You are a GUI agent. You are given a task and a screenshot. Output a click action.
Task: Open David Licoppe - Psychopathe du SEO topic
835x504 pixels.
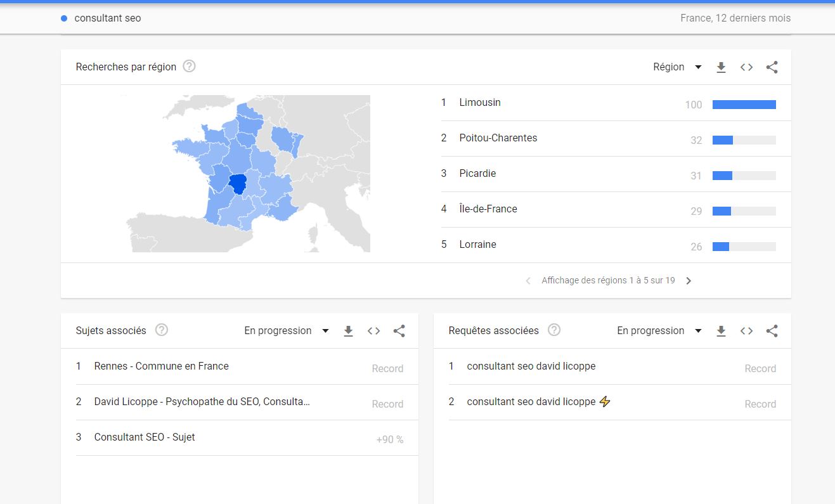202,401
